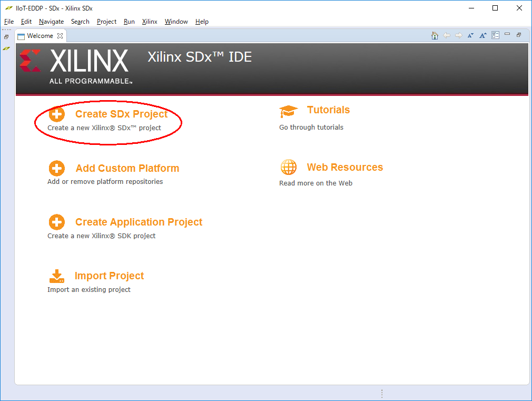Minimize the Welcome view panel

click(x=507, y=35)
